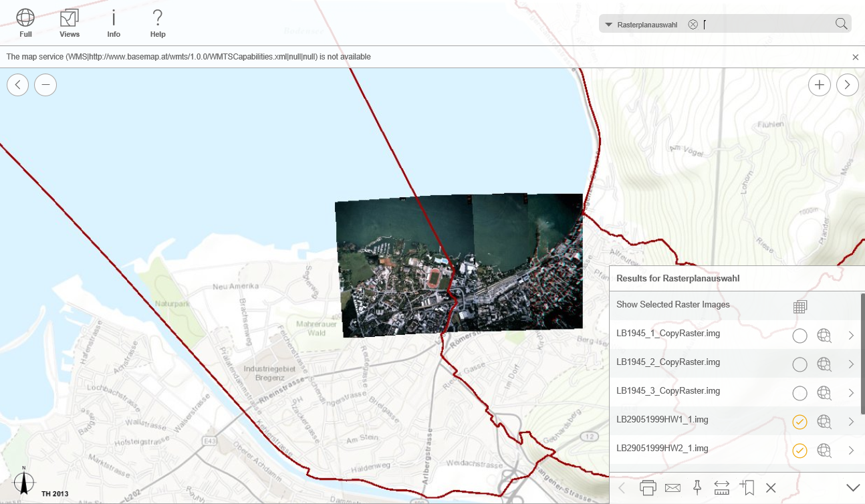Screen dimensions: 865x504
Task: Click the pin marker icon
Action: click(697, 487)
